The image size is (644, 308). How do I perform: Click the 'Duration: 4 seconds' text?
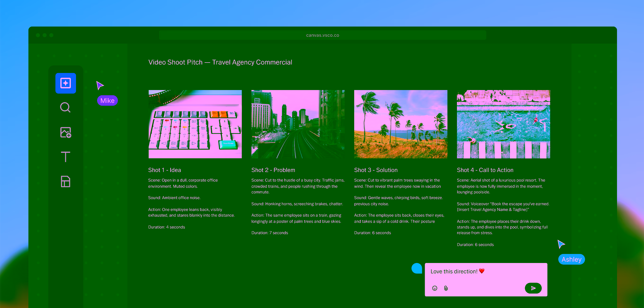tap(166, 227)
